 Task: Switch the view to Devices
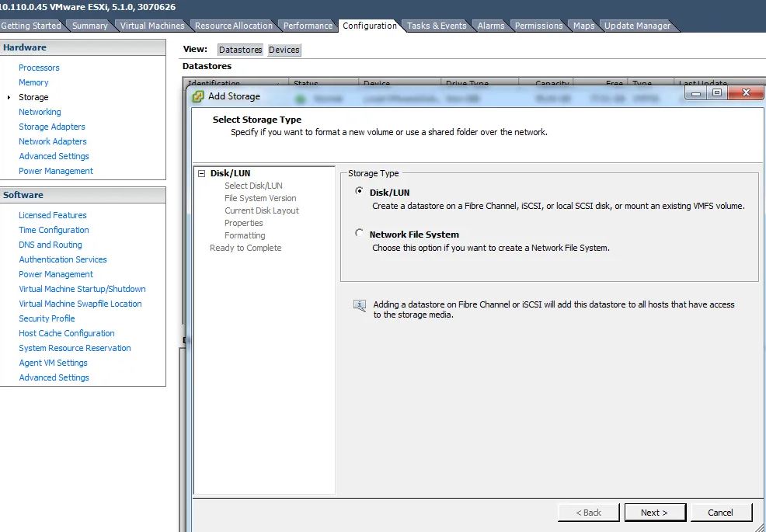(x=284, y=50)
